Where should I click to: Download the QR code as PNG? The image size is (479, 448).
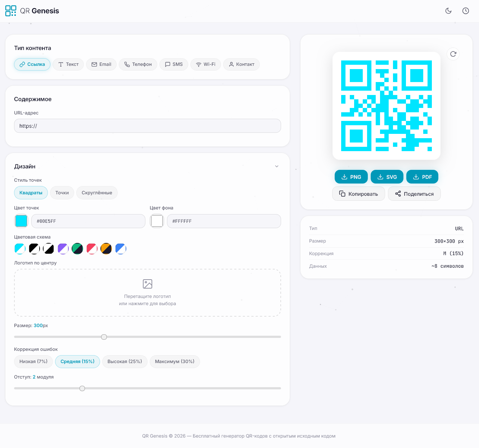click(351, 177)
